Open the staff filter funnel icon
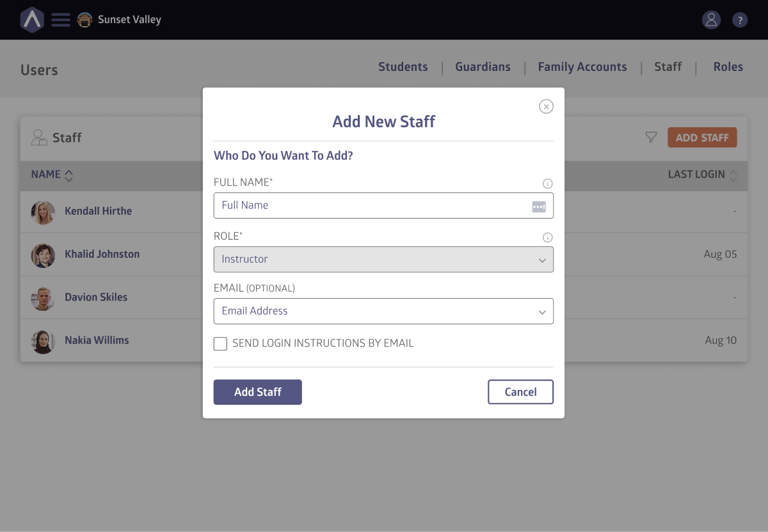This screenshot has width=768, height=532. tap(651, 137)
